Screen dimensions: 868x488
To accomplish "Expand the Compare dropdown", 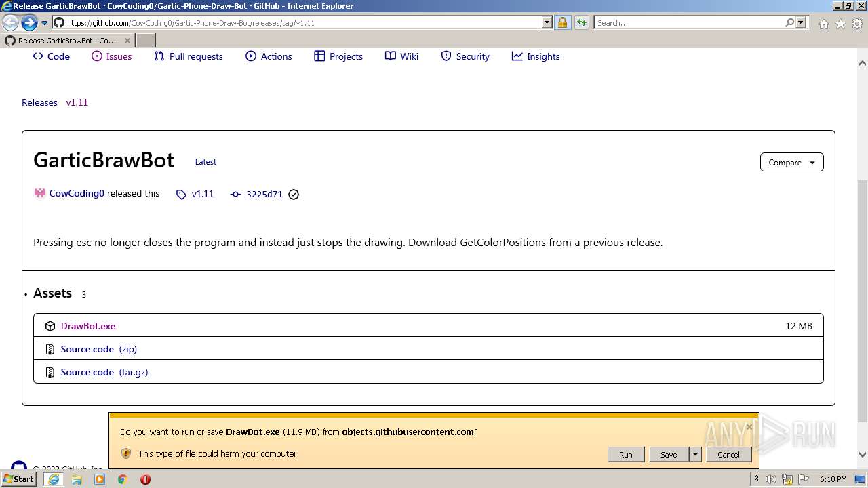I will (x=791, y=163).
